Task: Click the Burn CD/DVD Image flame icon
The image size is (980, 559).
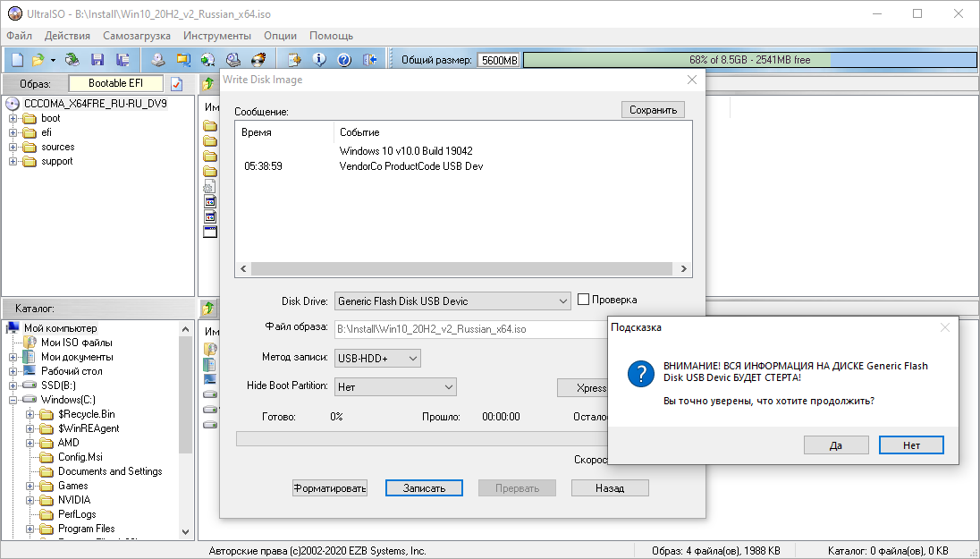Action: (258, 60)
